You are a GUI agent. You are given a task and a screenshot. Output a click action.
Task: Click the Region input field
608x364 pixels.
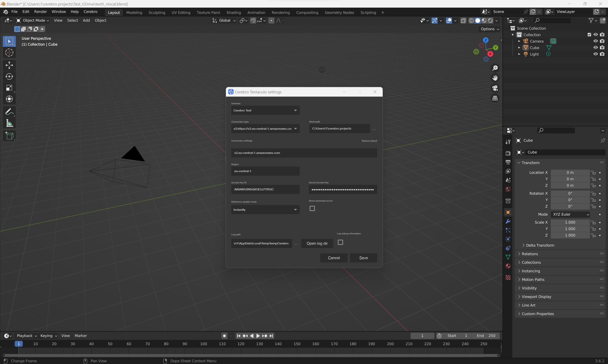click(x=265, y=171)
